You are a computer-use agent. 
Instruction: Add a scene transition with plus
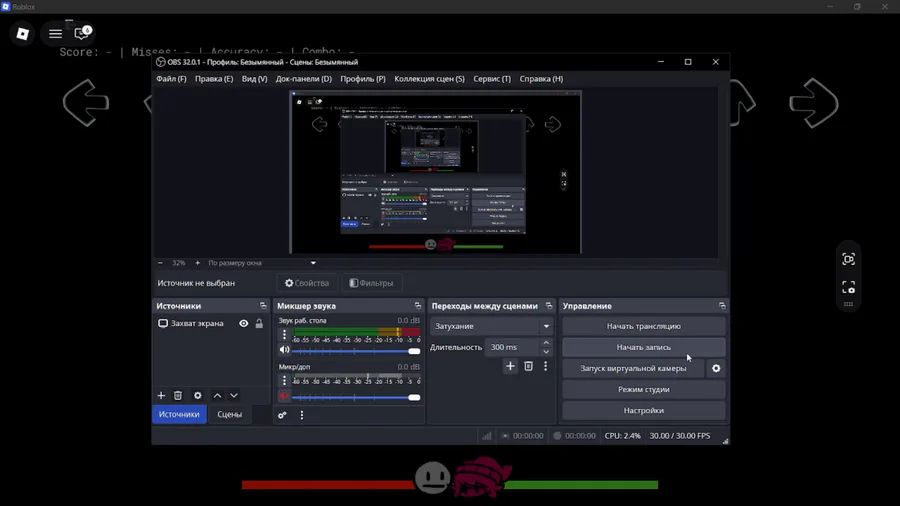click(510, 366)
